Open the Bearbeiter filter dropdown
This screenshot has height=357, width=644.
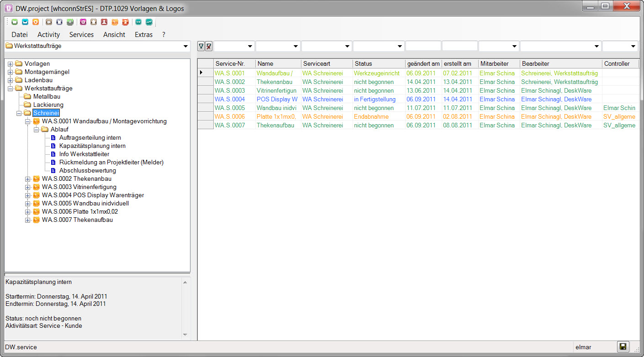tap(596, 47)
